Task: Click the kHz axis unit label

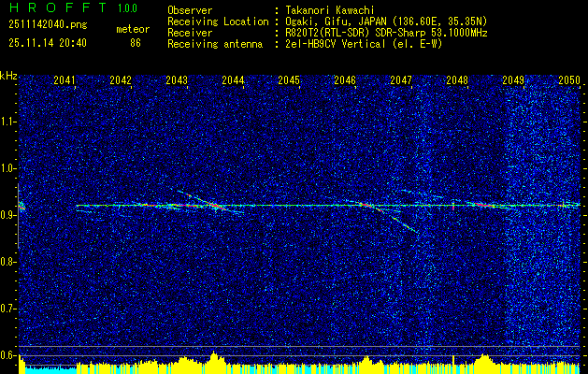Action: [x=8, y=76]
